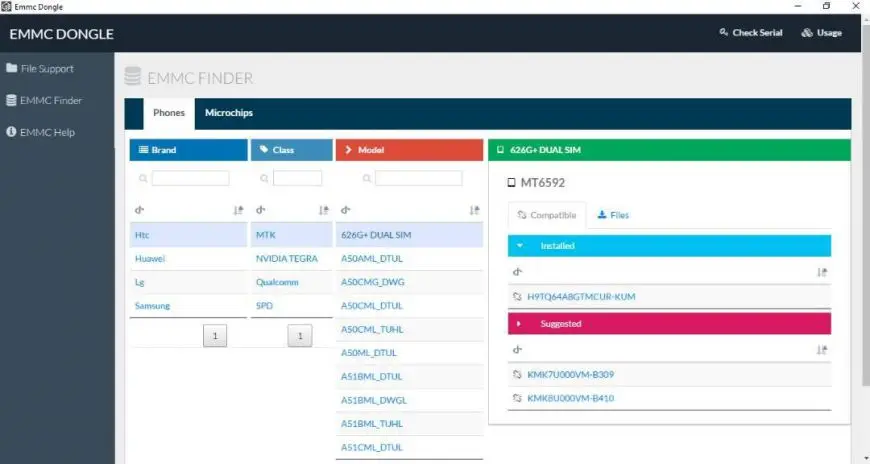Viewport: 870px width, 464px height.
Task: Click the Class column sort icon
Action: click(323, 210)
